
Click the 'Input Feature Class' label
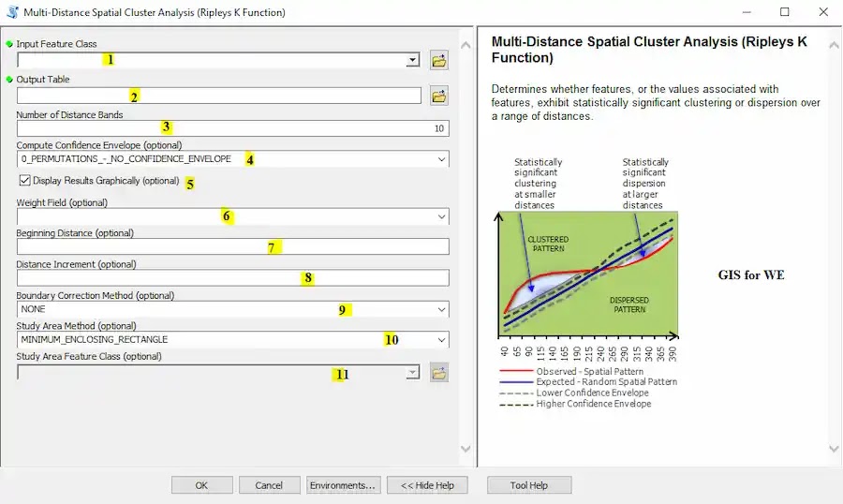pos(56,44)
